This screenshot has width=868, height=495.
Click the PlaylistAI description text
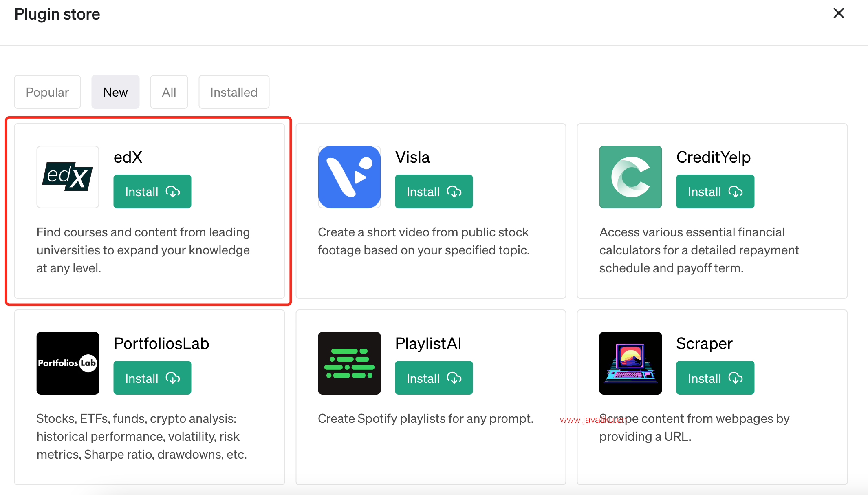pyautogui.click(x=426, y=419)
